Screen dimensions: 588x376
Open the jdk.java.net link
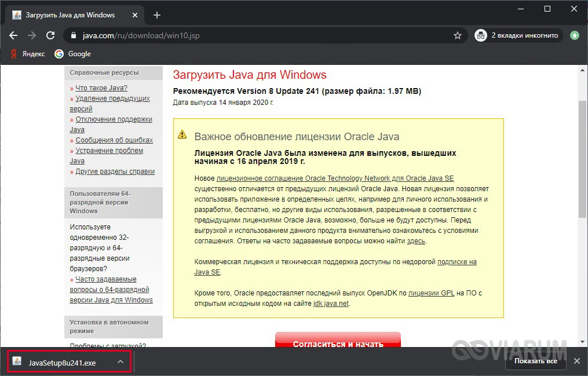tap(330, 304)
